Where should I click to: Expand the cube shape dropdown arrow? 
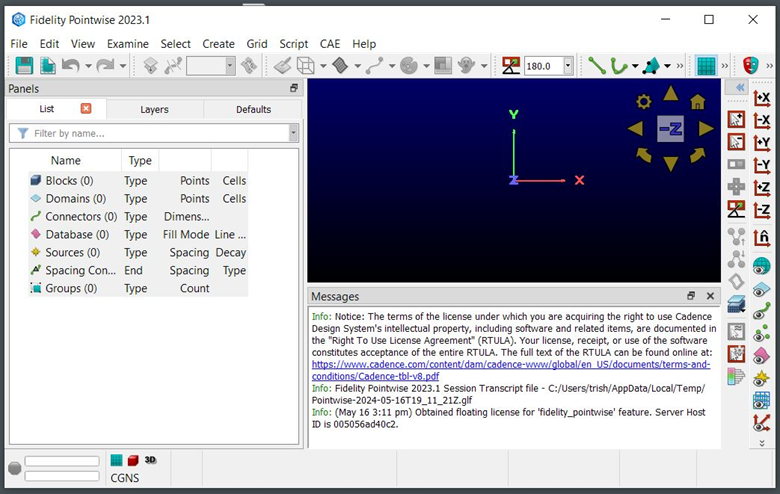point(323,66)
